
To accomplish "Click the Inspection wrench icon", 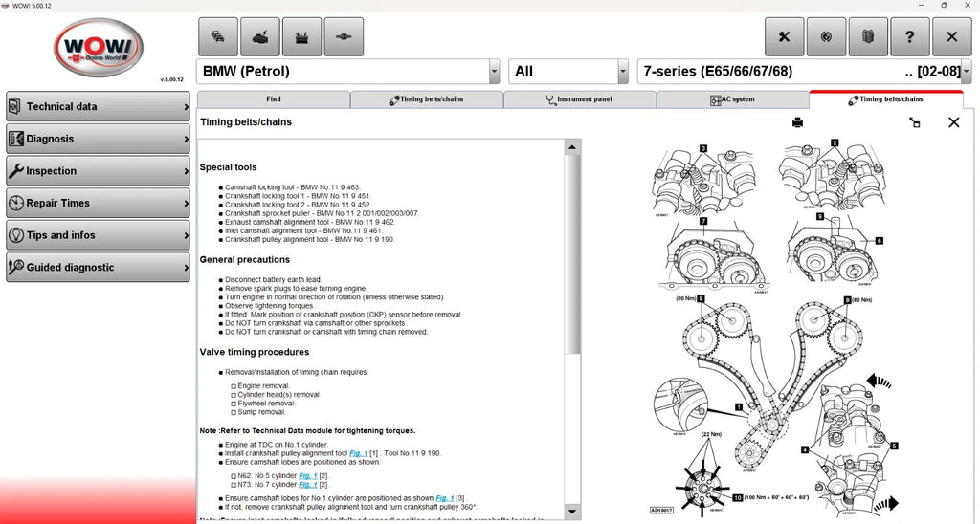I will (15, 170).
